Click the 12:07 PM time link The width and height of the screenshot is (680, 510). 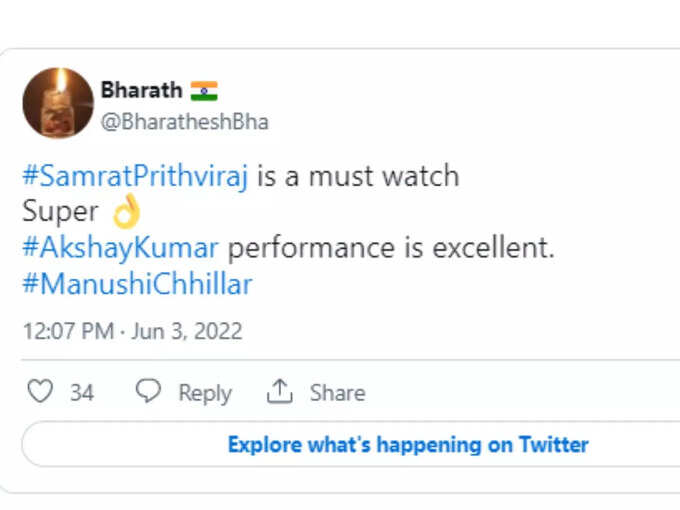(68, 331)
